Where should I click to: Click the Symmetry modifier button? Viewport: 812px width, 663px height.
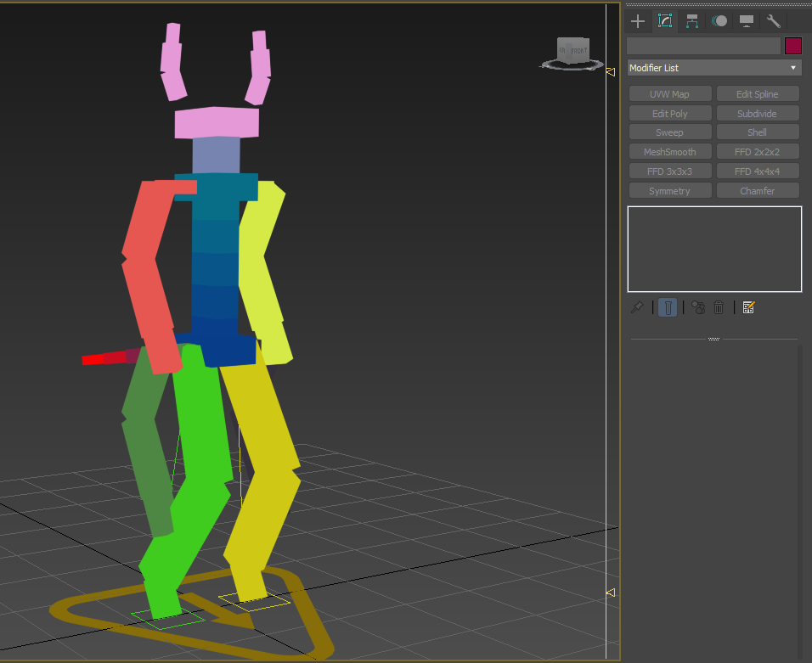coord(670,191)
